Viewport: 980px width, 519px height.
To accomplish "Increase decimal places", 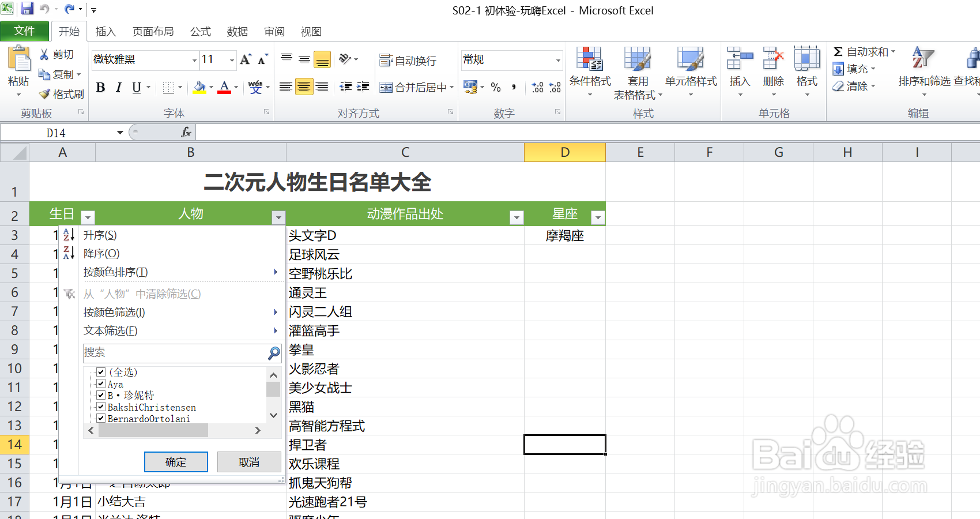I will point(537,87).
